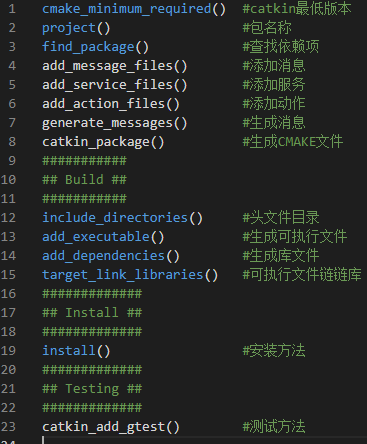Click the catkin_package() call
367x444 pixels.
(103, 142)
